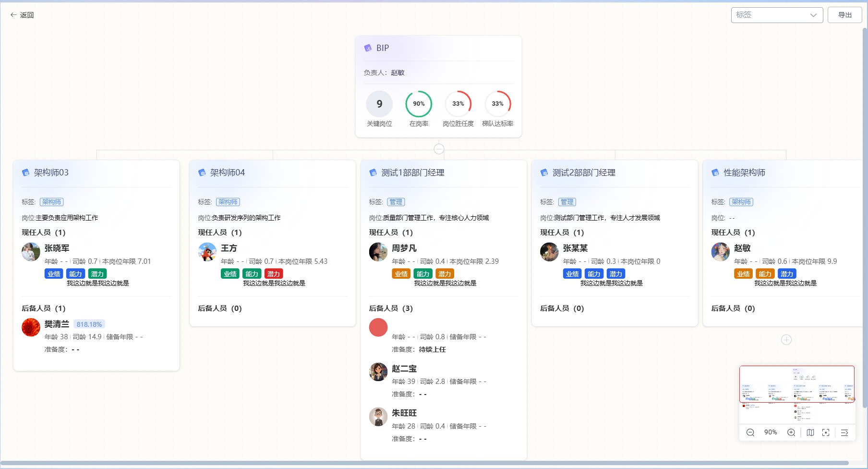Click the 架构师 tag on 架构师03 card
Viewport: 868px width, 469px height.
click(52, 202)
